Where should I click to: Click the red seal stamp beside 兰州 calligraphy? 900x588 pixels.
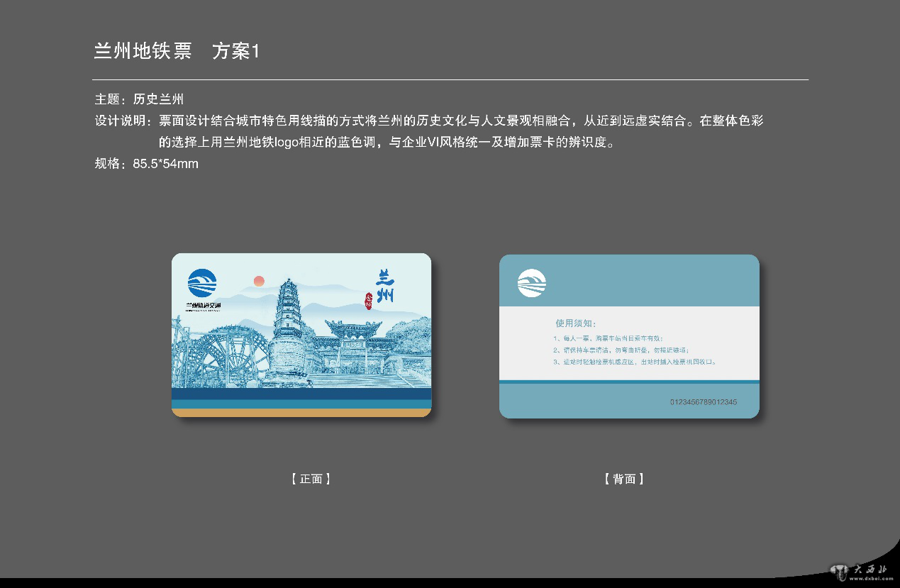tap(369, 301)
